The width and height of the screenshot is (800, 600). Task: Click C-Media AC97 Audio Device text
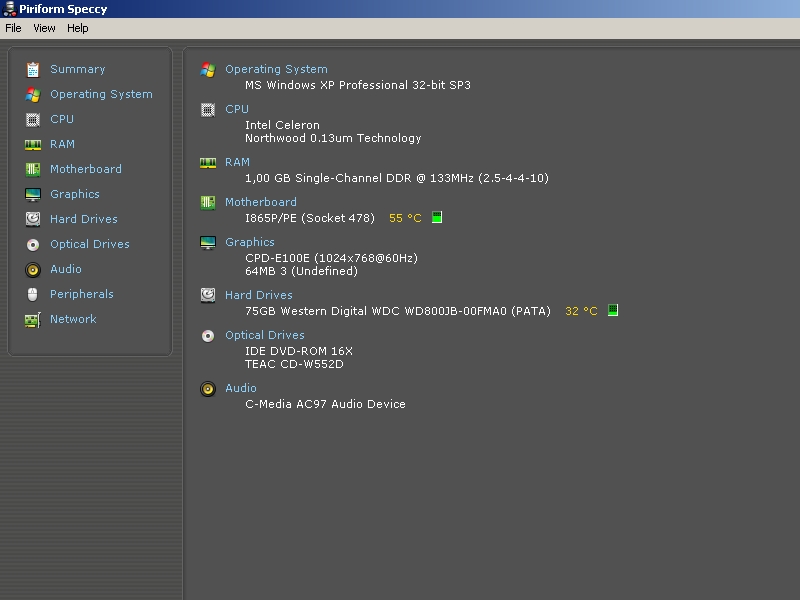[x=325, y=404]
